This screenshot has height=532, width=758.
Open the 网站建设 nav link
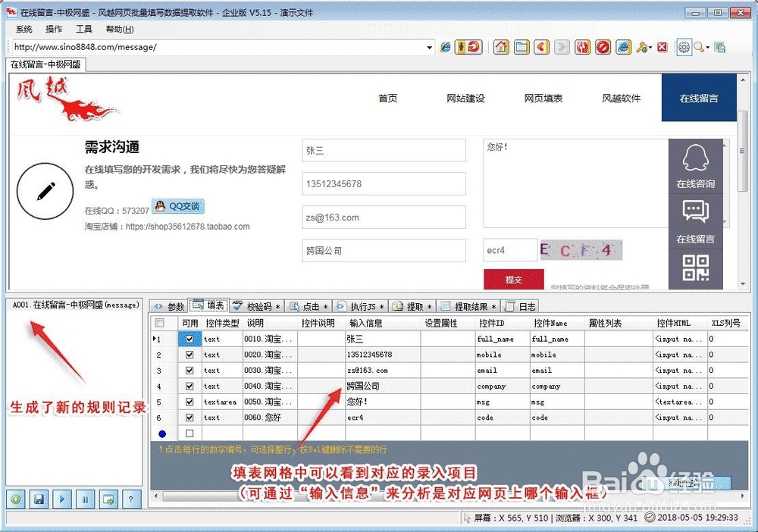pos(465,98)
